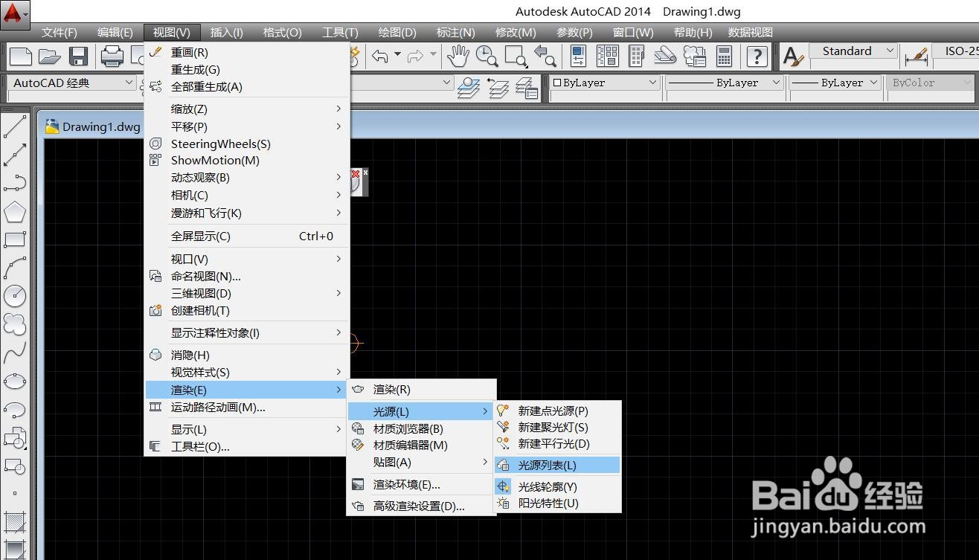
Task: Open the first ByLayer linetype dropdown
Action: tap(725, 83)
